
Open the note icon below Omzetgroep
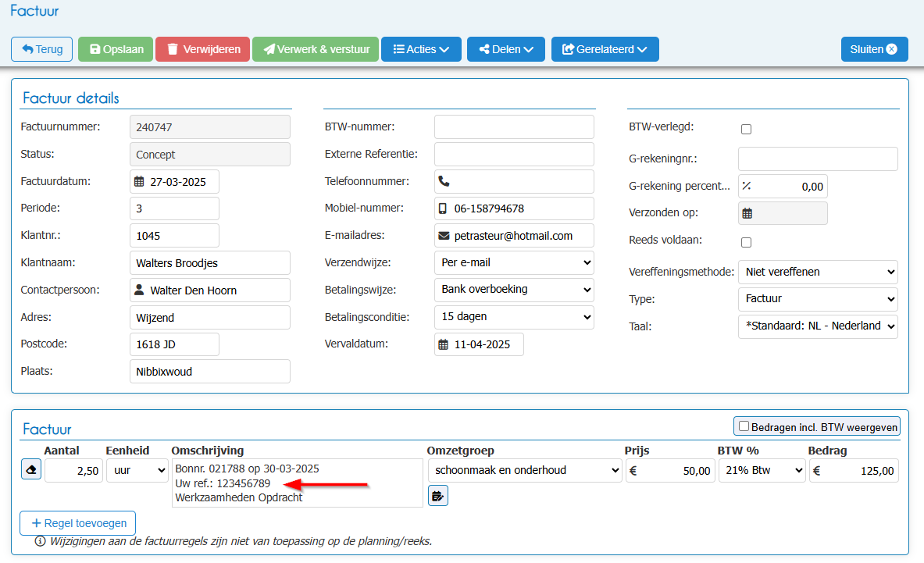(438, 496)
